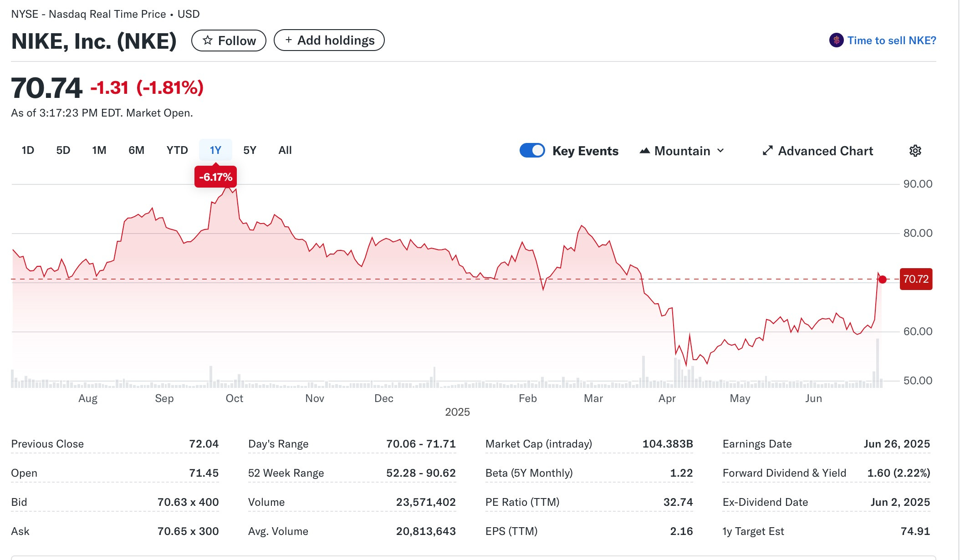The image size is (960, 560).
Task: Click the plus icon in Add holdings
Action: click(x=288, y=40)
